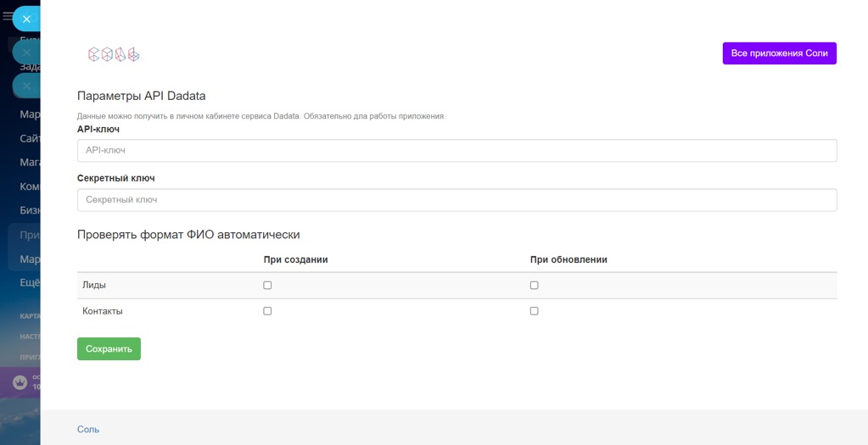Viewport: 868px width, 445px height.
Task: Select the highlighted При… sidebar item
Action: click(x=30, y=235)
